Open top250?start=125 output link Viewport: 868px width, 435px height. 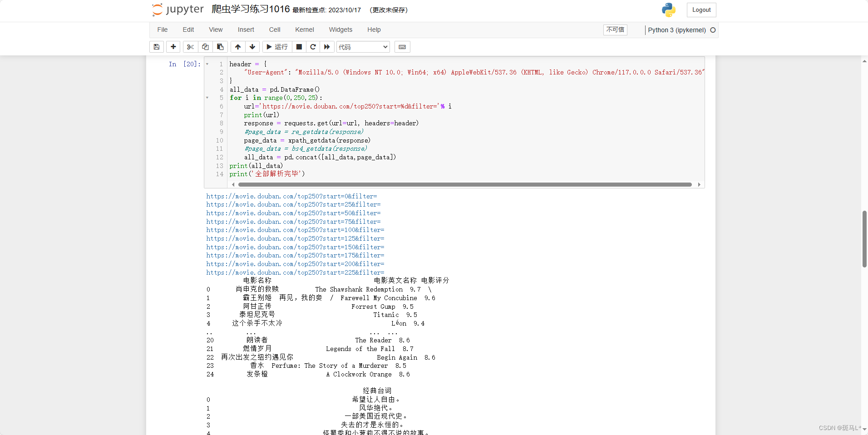[295, 238]
